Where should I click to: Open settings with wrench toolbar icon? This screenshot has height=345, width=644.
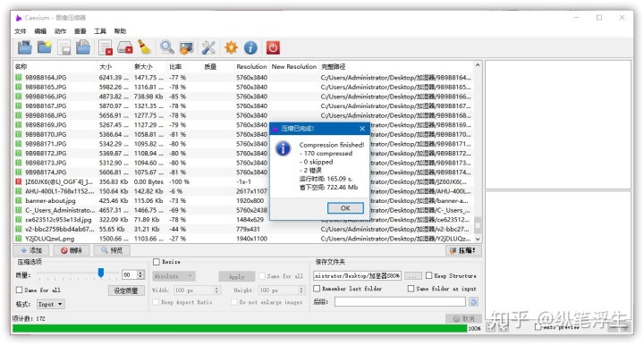click(x=208, y=48)
